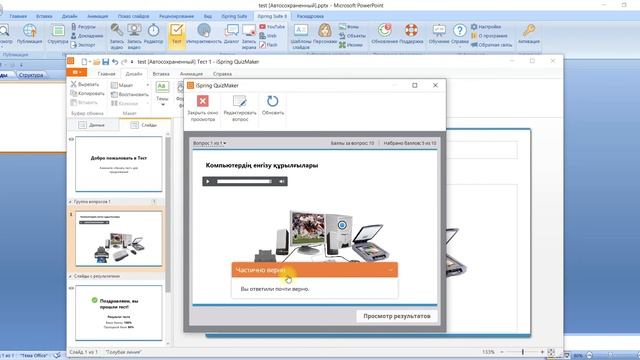Viewport: 640px width, 360px height.
Task: Click Редактировать вопрос in preview window
Action: [240, 108]
